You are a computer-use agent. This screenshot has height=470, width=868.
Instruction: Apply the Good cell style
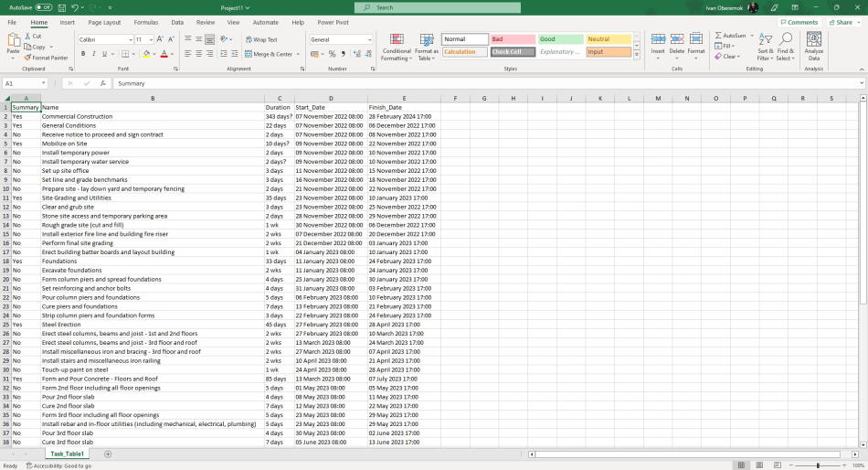pyautogui.click(x=560, y=39)
